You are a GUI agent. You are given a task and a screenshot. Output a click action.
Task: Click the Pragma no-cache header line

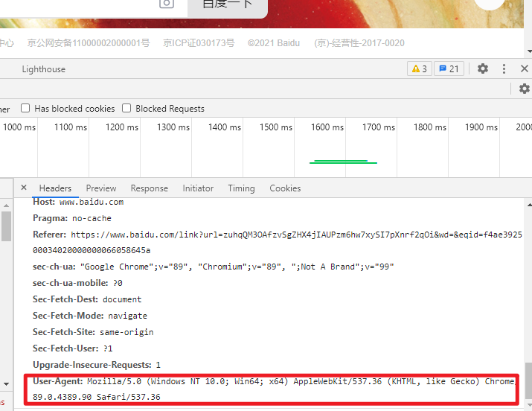[72, 218]
